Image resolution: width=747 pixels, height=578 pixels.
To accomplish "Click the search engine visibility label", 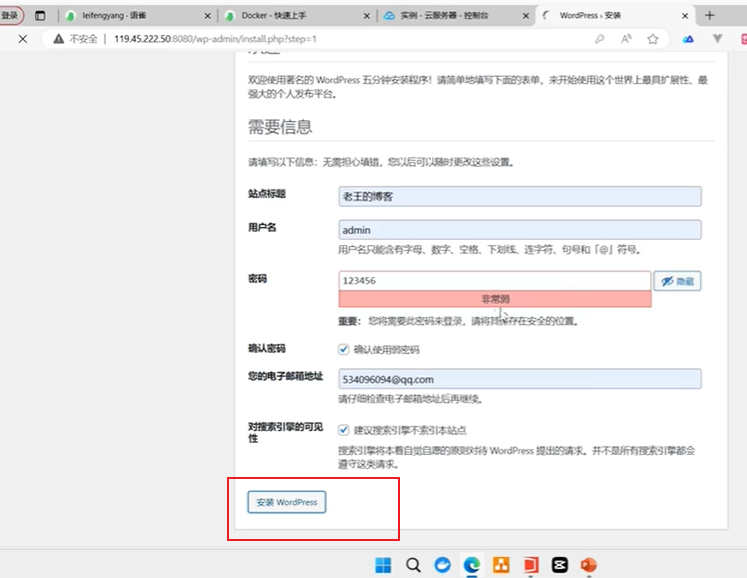I will coord(285,432).
